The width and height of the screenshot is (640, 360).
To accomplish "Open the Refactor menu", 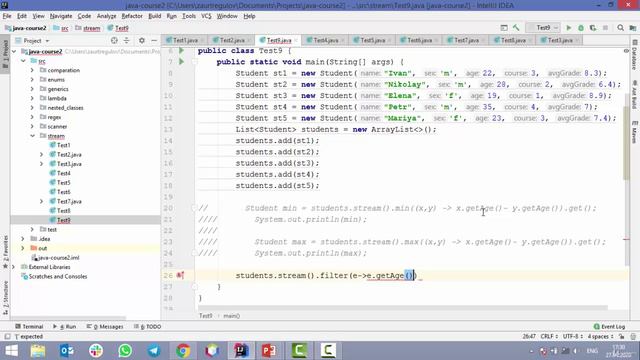I will click(x=132, y=16).
